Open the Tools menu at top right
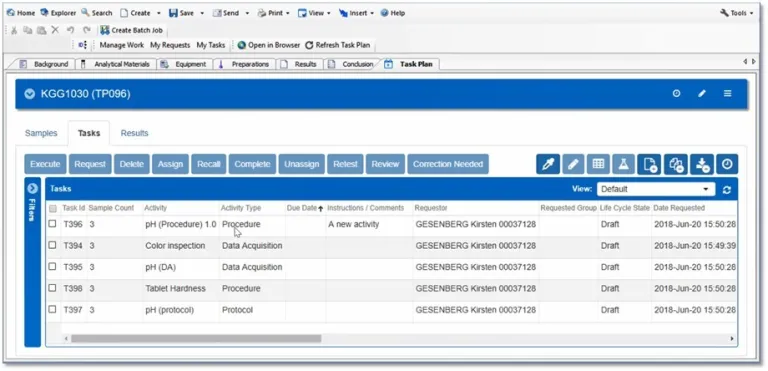 (737, 13)
